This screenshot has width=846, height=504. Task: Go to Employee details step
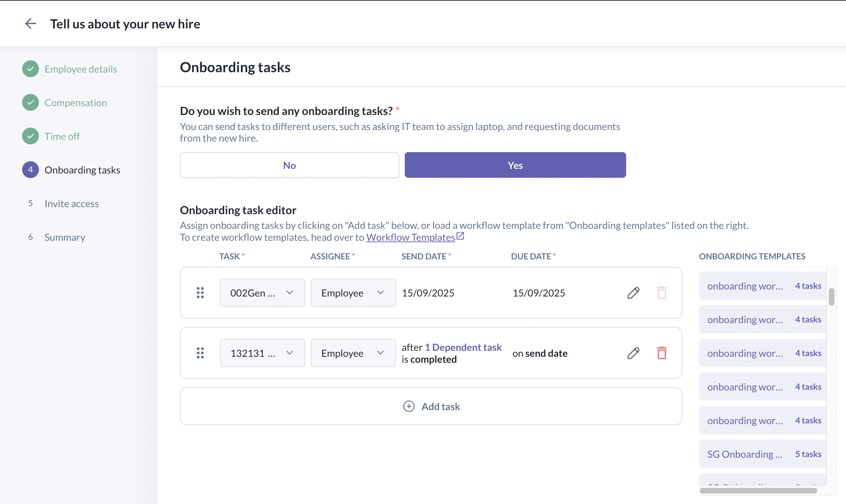point(81,69)
